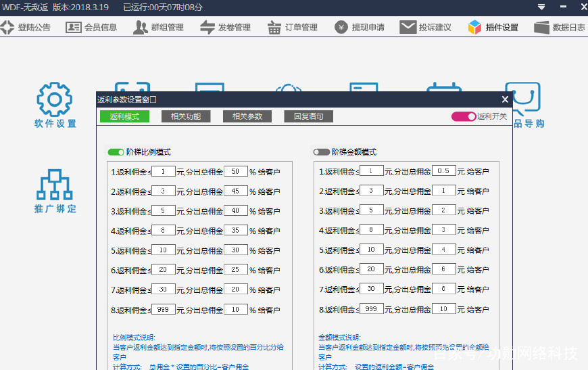
Task: Click the 推广绑定 promotion binding icon
Action: pos(55,185)
